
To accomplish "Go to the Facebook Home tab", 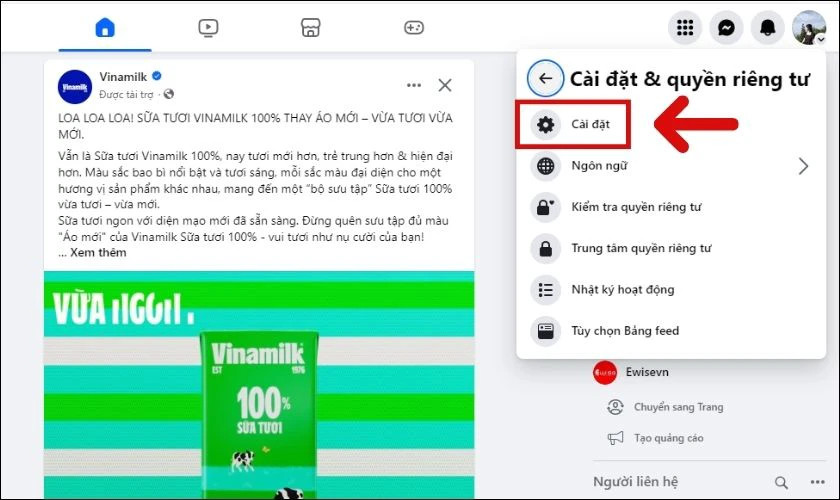I will point(105,27).
